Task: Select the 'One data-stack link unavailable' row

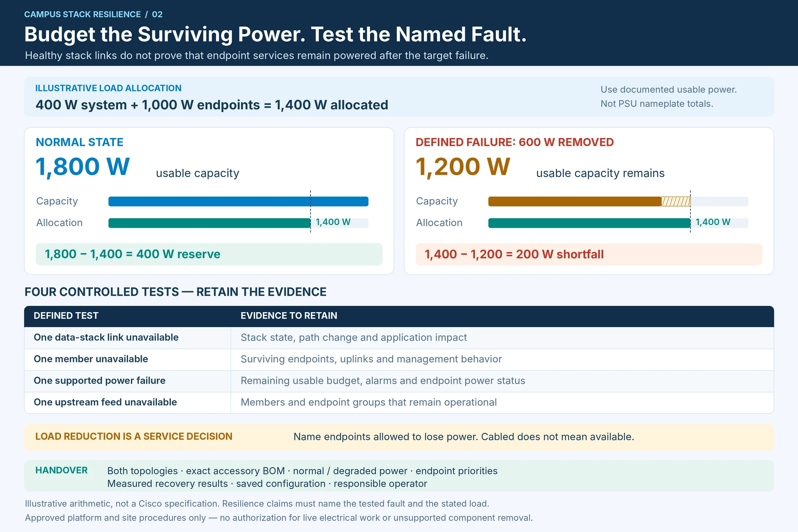Action: coord(399,338)
